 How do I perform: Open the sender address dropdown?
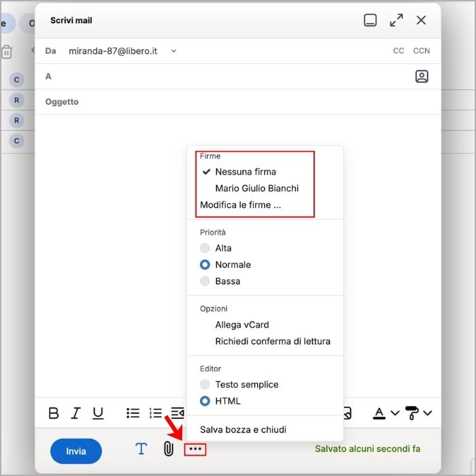coord(173,51)
